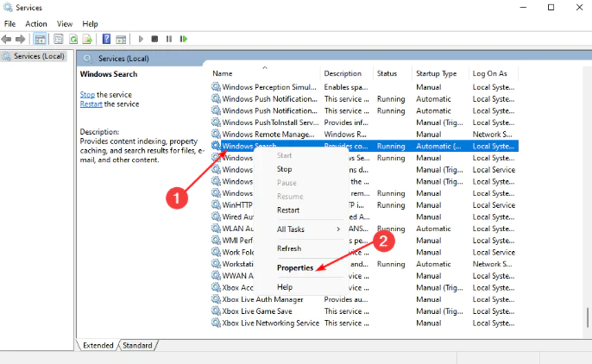Switch to the Standard tab

137,345
